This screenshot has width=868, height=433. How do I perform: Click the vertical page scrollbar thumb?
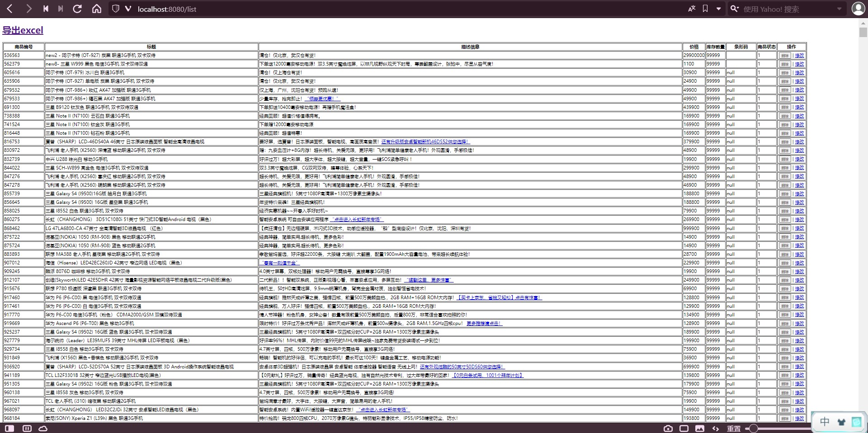pos(863,33)
